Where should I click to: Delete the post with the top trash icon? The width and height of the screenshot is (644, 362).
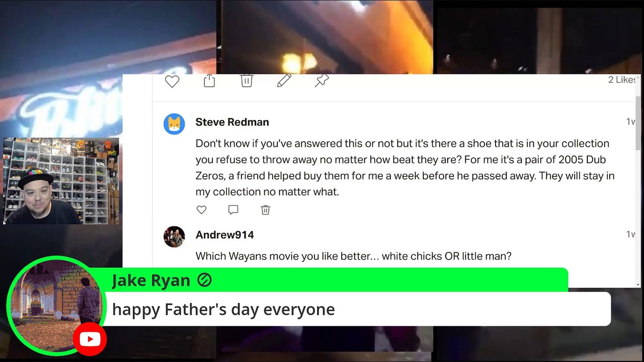pyautogui.click(x=247, y=80)
